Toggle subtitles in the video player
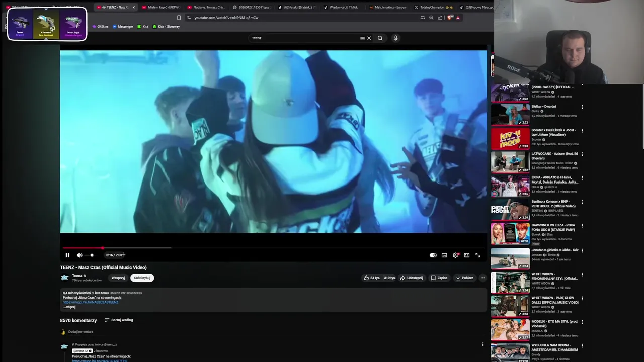This screenshot has height=362, width=644. click(x=444, y=255)
